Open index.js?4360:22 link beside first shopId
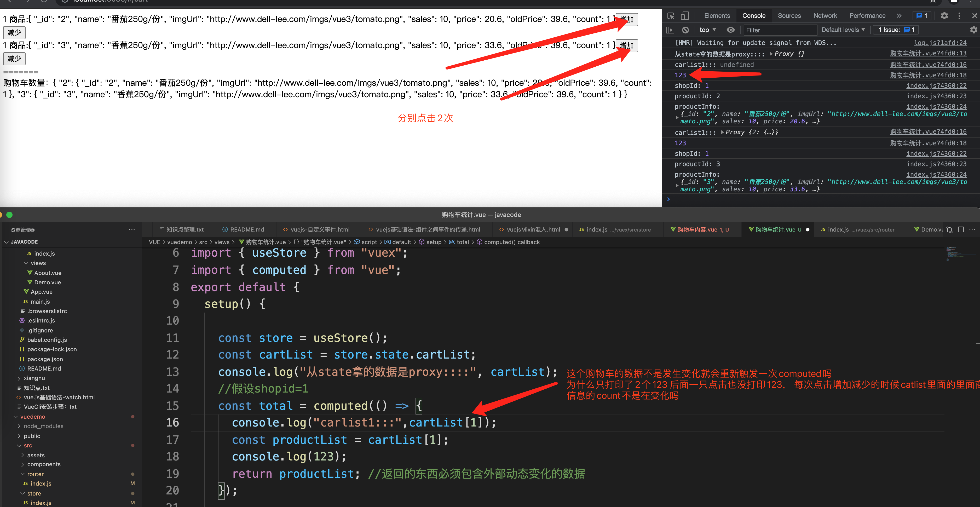The height and width of the screenshot is (507, 980). (x=936, y=85)
